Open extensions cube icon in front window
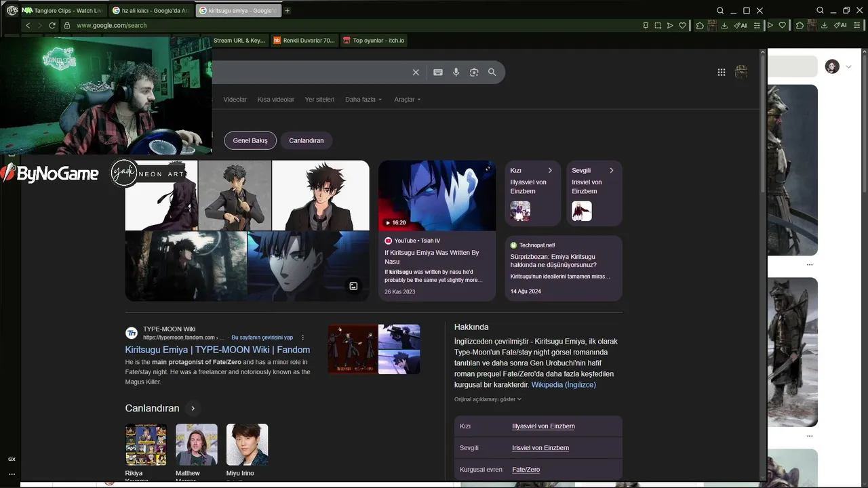The image size is (868, 488). [700, 25]
